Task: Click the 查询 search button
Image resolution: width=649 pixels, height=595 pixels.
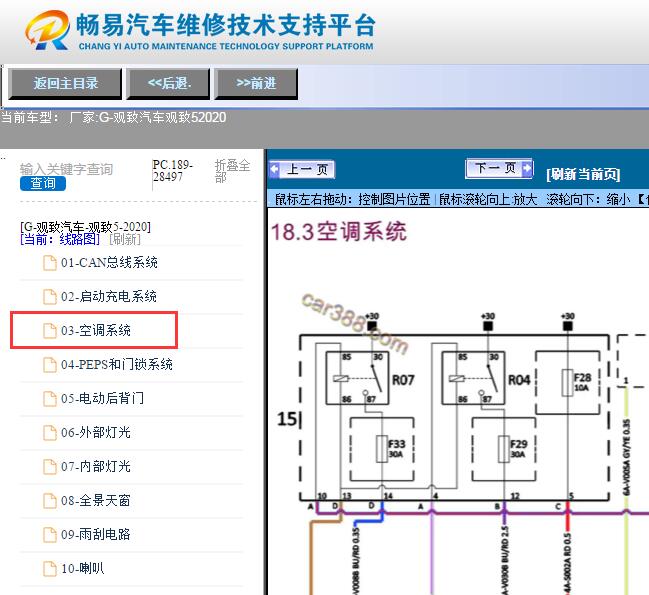Action: tap(43, 183)
